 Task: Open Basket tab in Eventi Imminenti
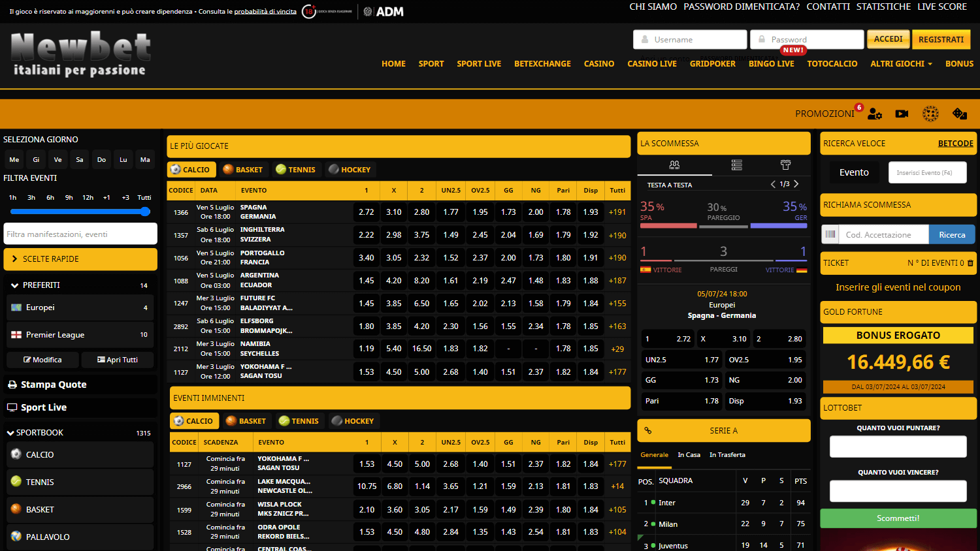click(246, 421)
